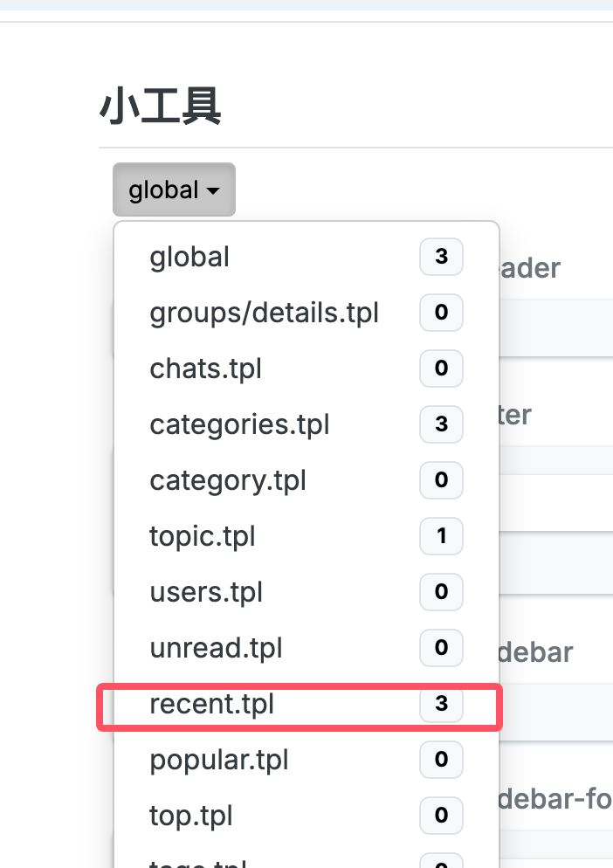Click the 0 badge beside popular.tpl
This screenshot has height=868, width=613.
(x=441, y=760)
